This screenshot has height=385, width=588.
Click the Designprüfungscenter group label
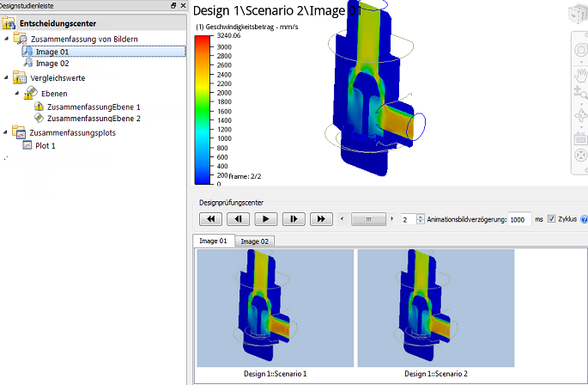(231, 203)
